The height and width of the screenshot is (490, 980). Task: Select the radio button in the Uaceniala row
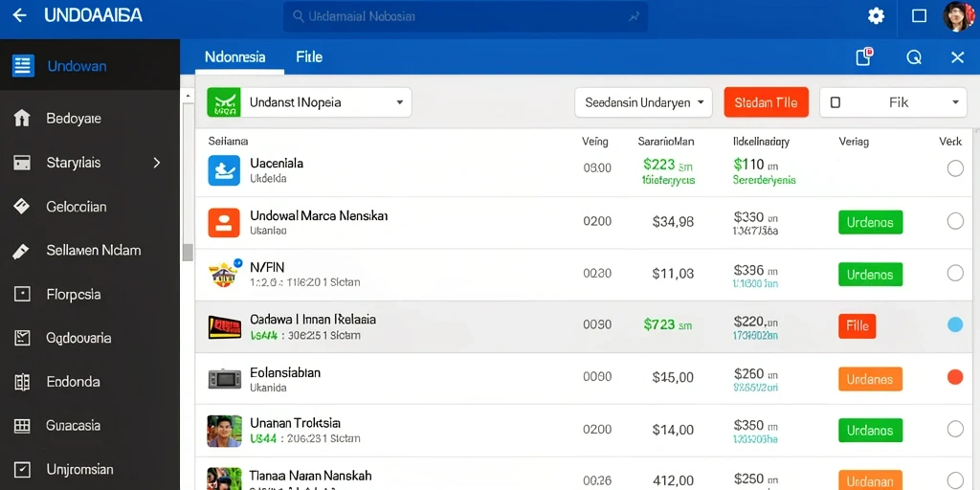[x=955, y=168]
